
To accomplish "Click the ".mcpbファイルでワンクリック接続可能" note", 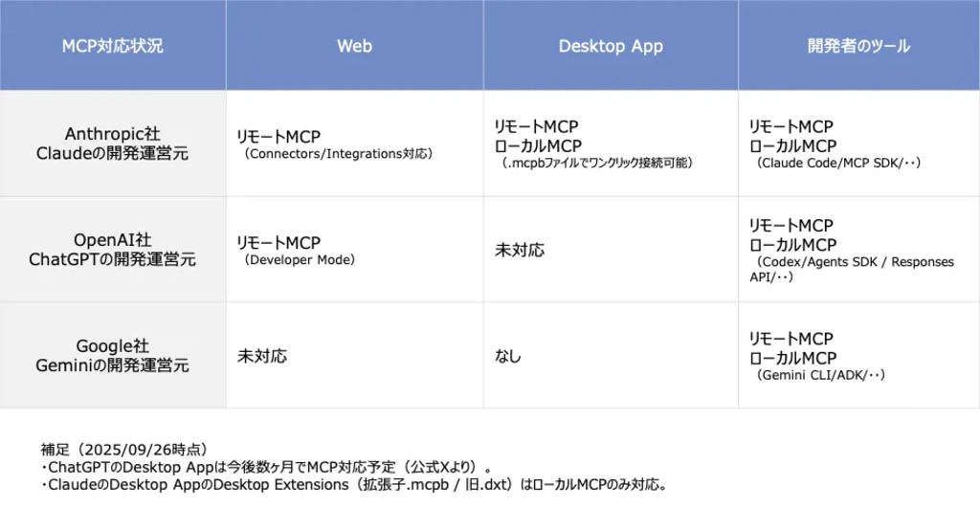I will pos(597,164).
